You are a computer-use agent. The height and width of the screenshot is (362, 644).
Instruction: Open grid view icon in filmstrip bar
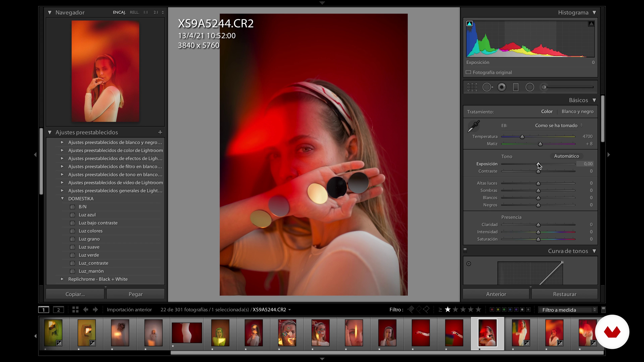coord(75,310)
